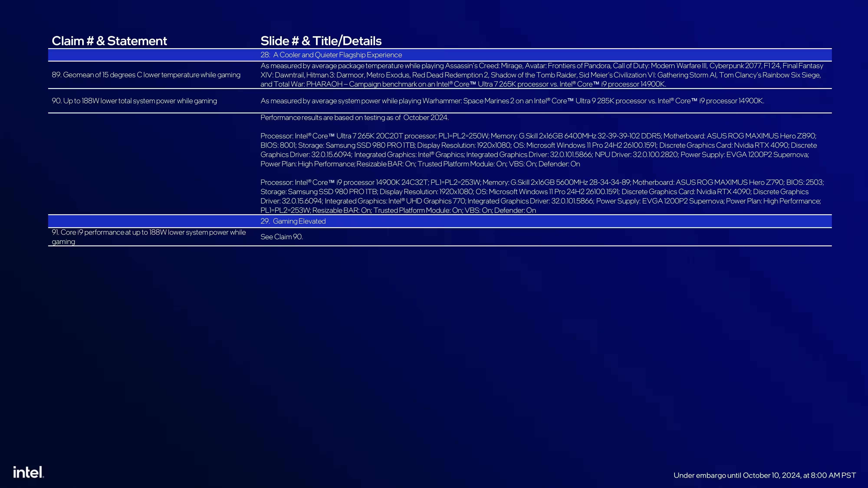Click the '28: A Cooler and Quieter Flagship Experience' row
The width and height of the screenshot is (868, 488).
coord(440,55)
